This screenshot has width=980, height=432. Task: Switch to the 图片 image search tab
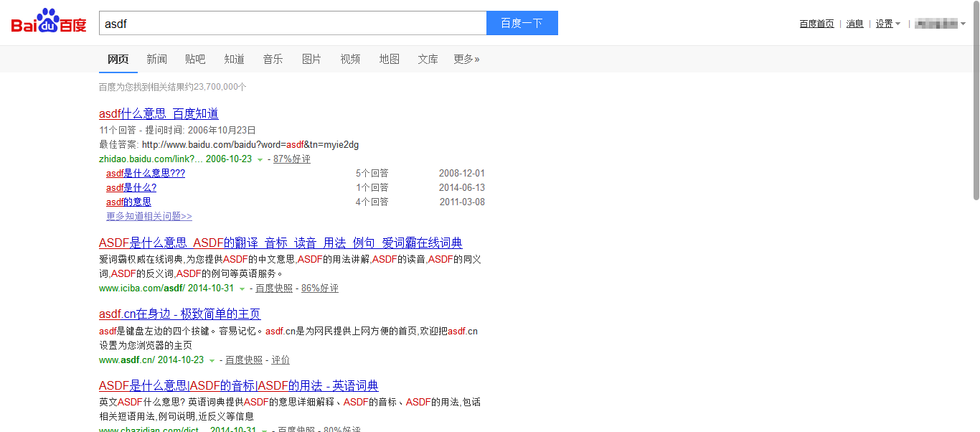coord(311,59)
